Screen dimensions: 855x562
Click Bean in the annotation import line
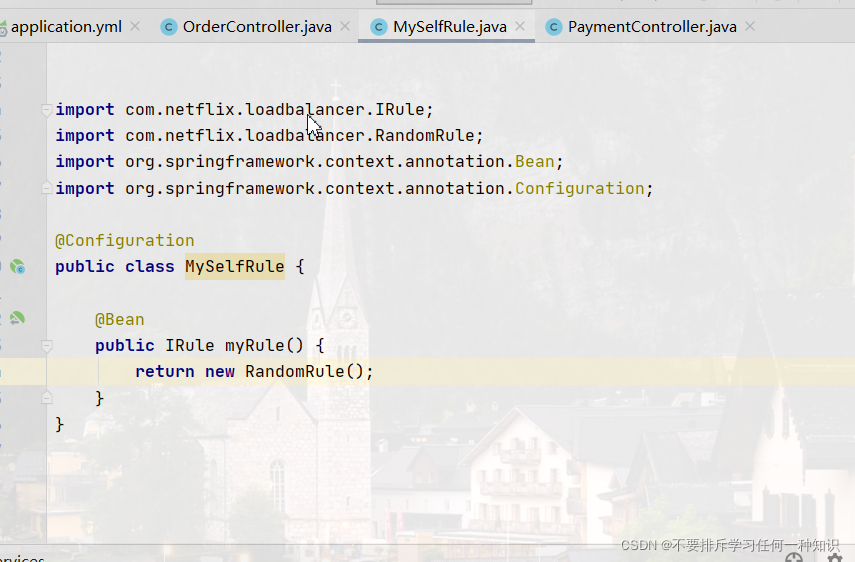[534, 162]
